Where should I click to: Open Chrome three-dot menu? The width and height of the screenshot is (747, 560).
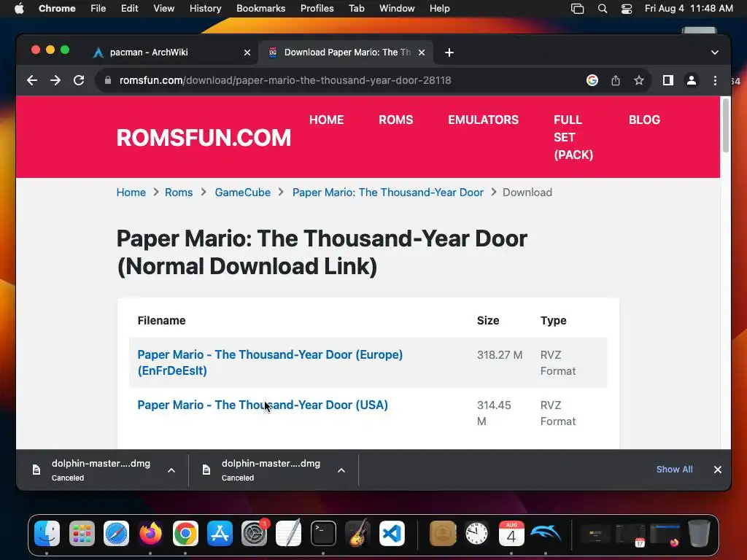[x=715, y=80]
